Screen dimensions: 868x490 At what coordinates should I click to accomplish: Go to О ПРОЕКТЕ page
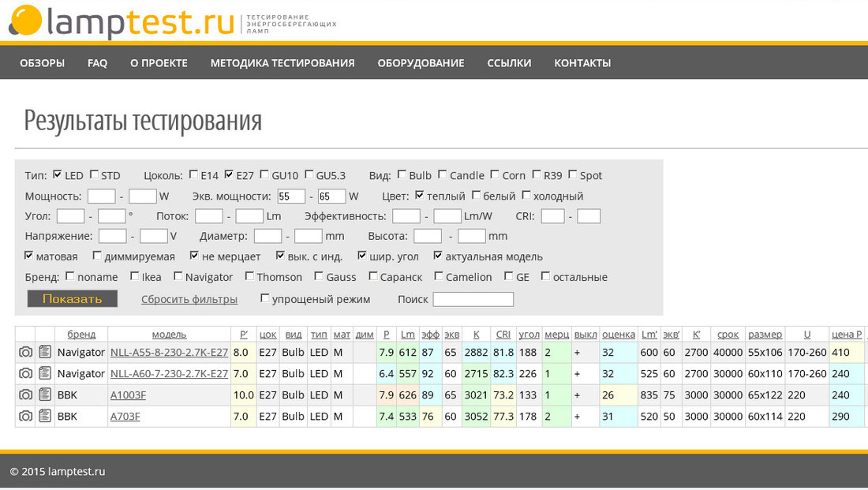[159, 63]
